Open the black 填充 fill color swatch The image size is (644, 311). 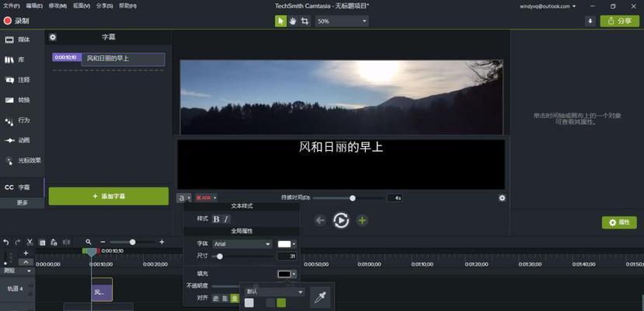[287, 274]
